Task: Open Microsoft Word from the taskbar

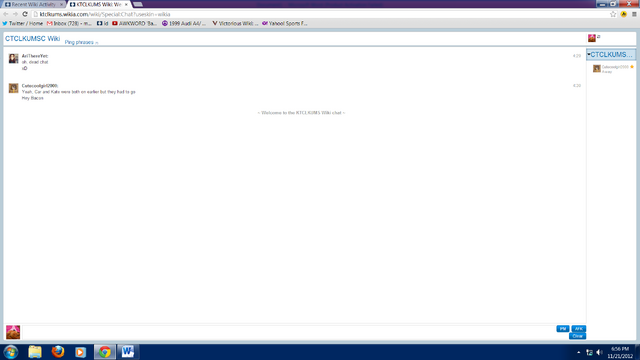Action: pyautogui.click(x=128, y=352)
